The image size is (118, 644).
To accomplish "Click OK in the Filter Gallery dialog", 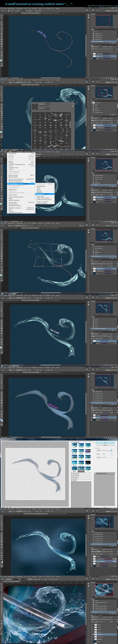I will point(105,442).
